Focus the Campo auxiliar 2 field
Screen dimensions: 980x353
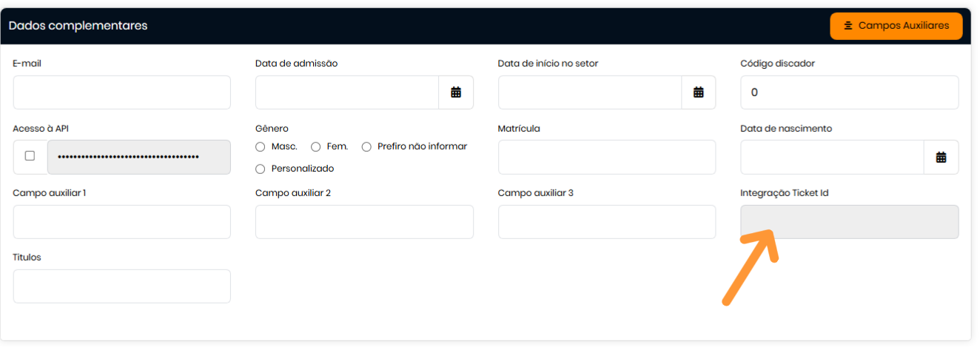click(364, 222)
